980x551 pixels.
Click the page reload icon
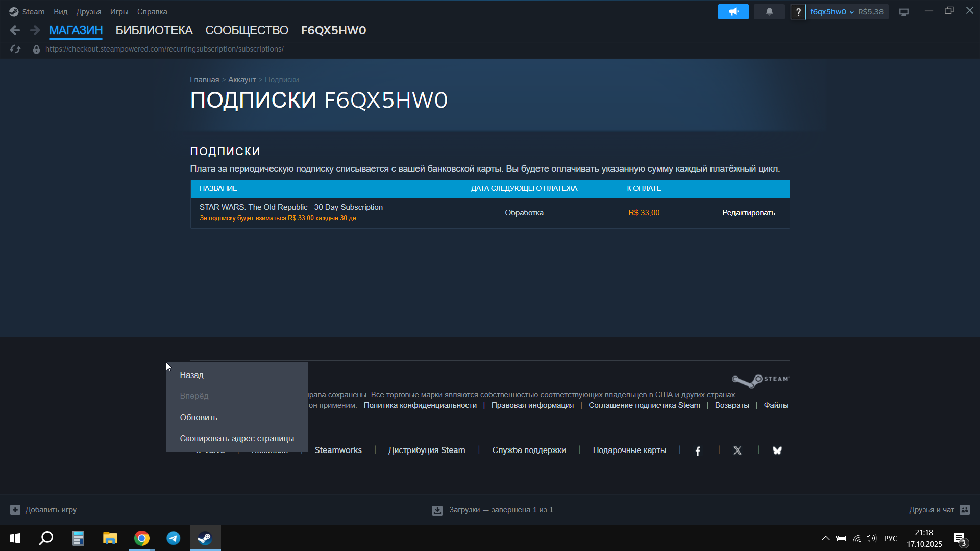tap(15, 49)
